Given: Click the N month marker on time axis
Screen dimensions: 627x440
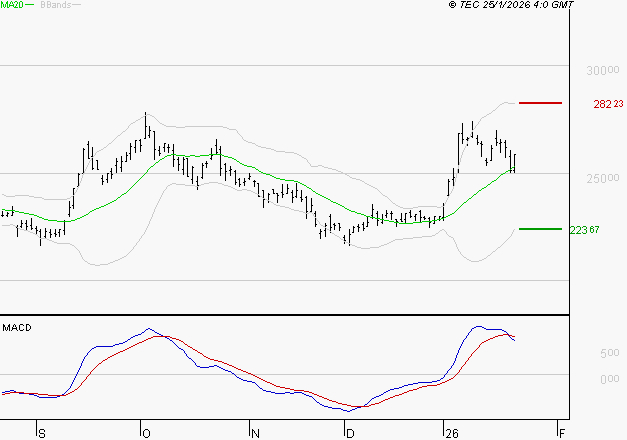Looking at the screenshot, I should [x=255, y=434].
